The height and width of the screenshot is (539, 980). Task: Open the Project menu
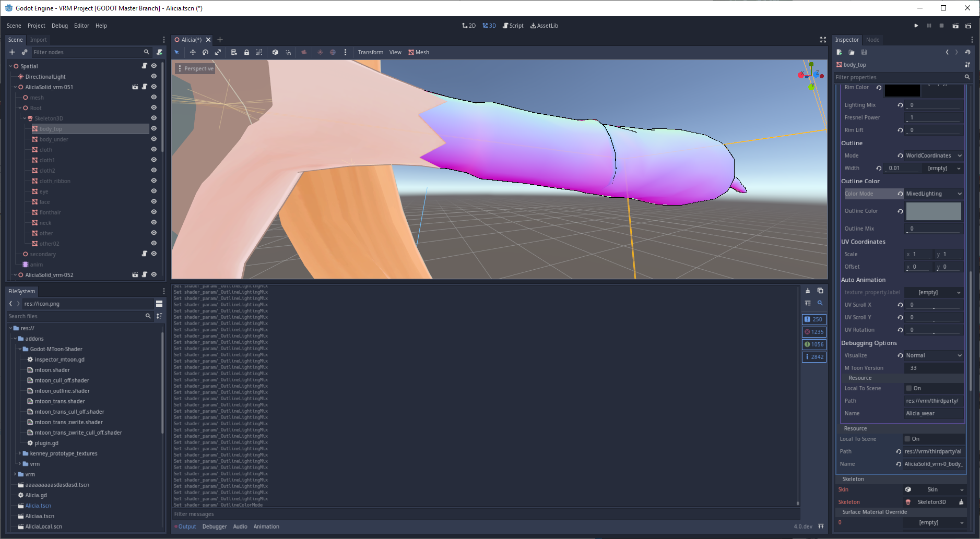click(x=37, y=26)
